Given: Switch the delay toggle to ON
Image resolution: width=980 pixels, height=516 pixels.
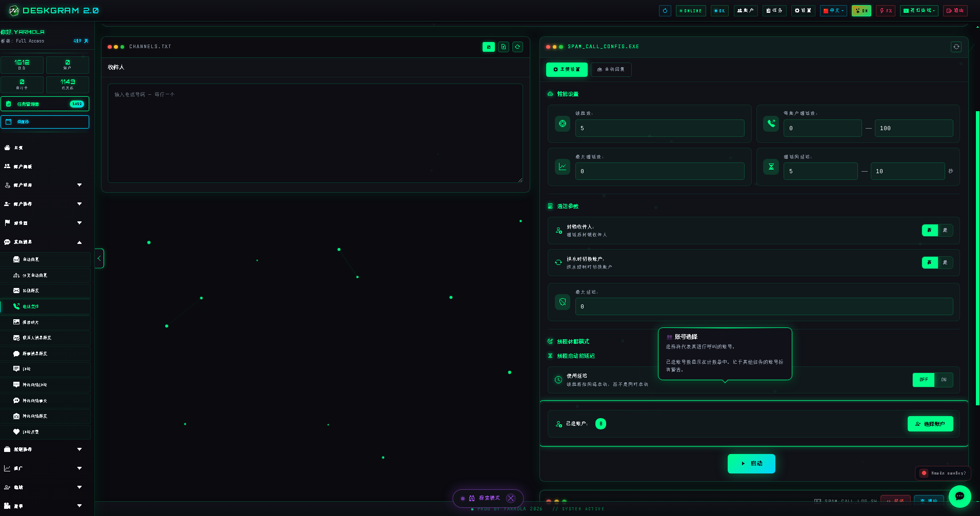Looking at the screenshot, I should (x=944, y=380).
